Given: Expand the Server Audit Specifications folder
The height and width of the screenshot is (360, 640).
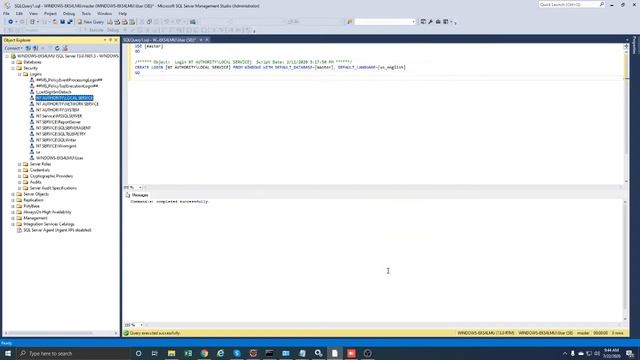Looking at the screenshot, I should click(19, 188).
